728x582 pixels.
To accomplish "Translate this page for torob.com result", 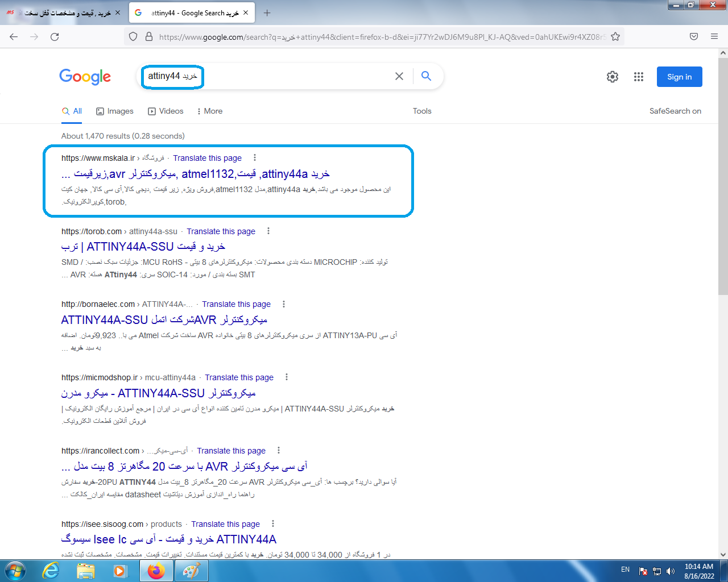I will (221, 231).
